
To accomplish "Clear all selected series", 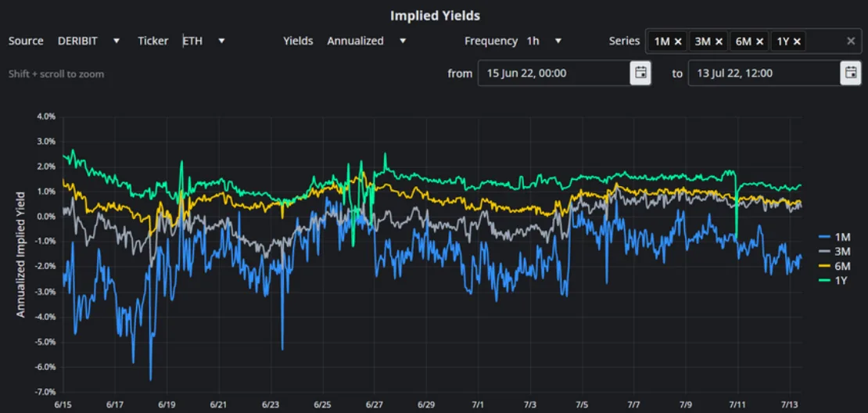I will (x=852, y=41).
